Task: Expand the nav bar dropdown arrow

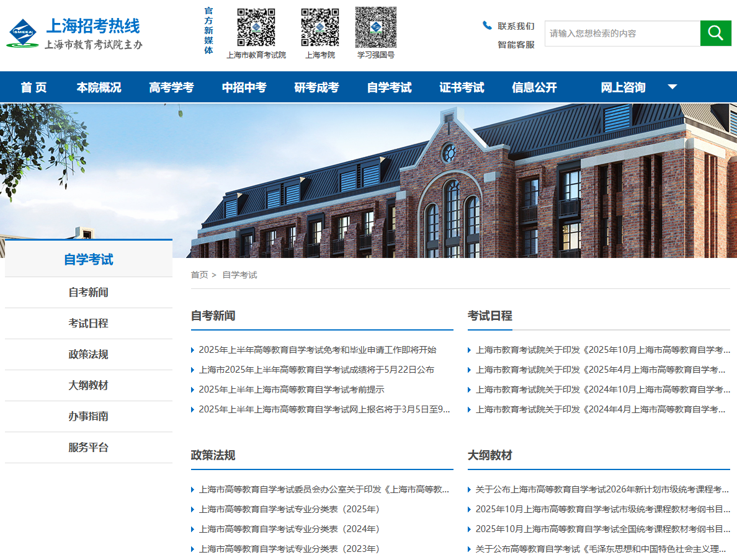Action: [x=672, y=87]
